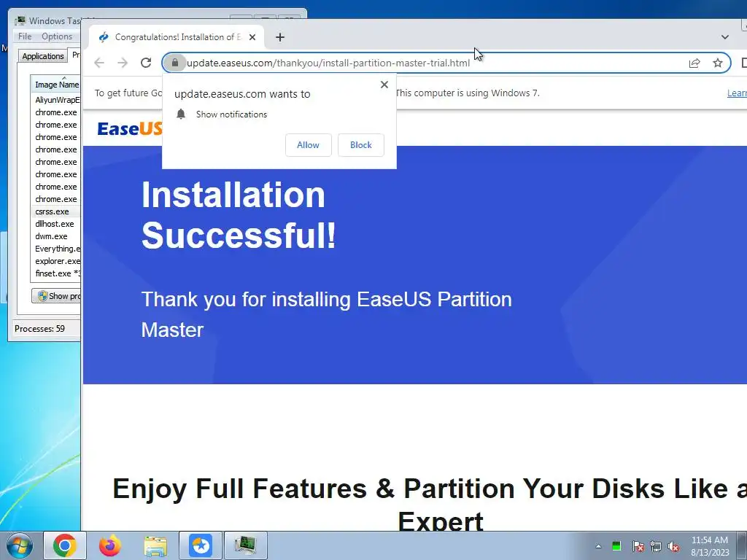
Task: Click the EaseUS logo
Action: (x=130, y=128)
